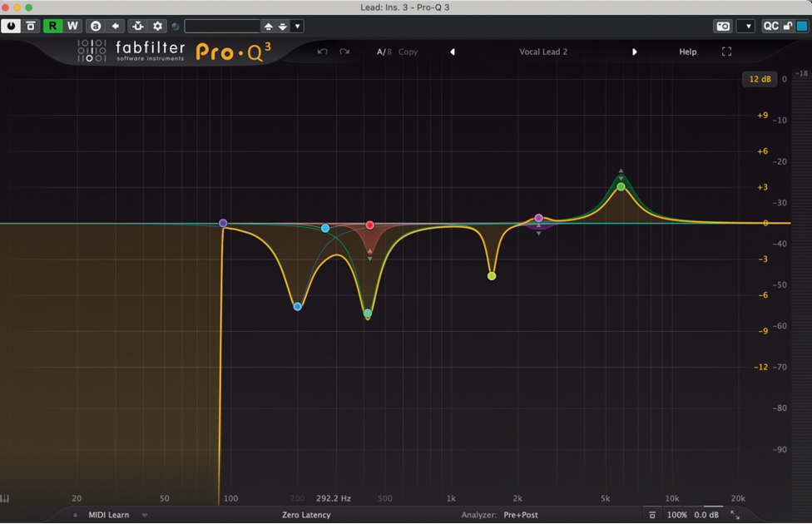Screen dimensions: 812x524
Task: Click the 100% output scale value
Action: point(677,515)
